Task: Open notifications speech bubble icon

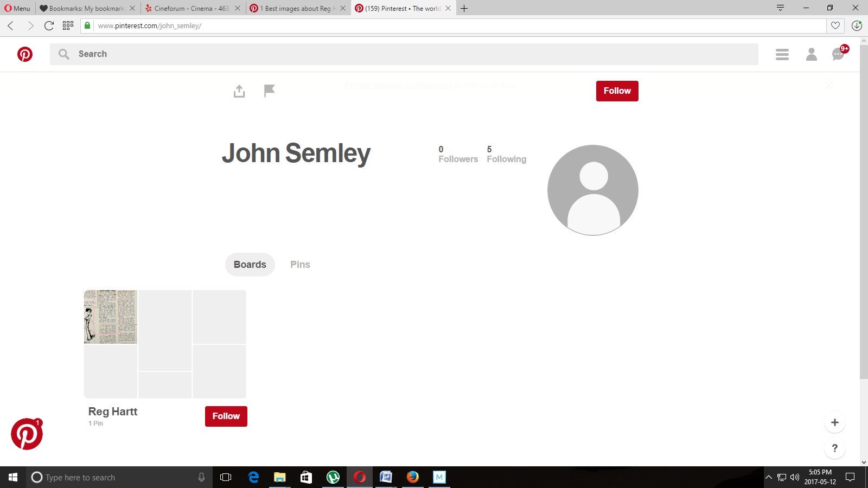Action: click(x=838, y=54)
